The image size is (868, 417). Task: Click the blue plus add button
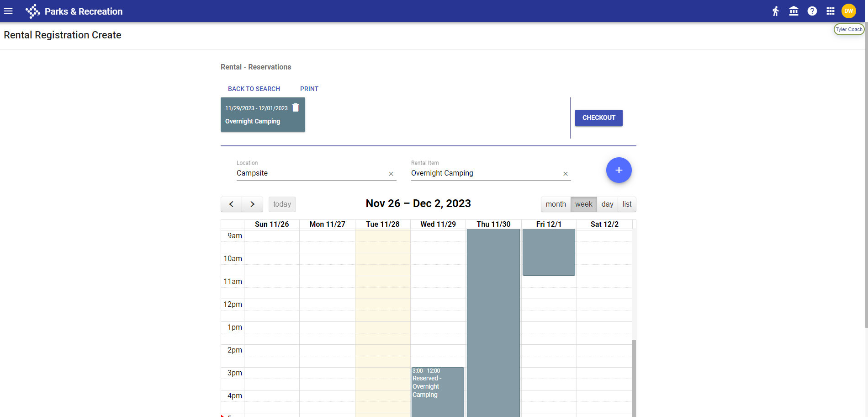click(619, 170)
